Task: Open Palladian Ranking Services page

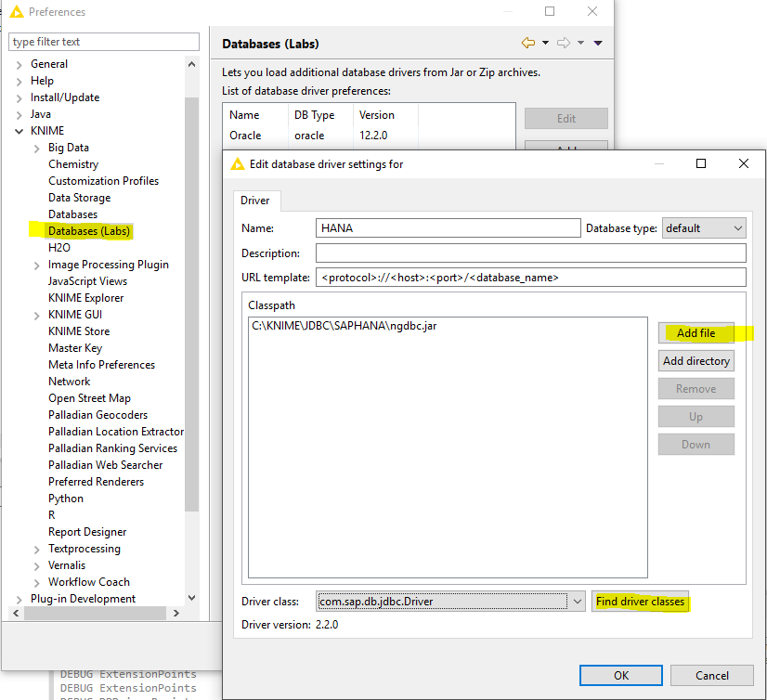Action: point(113,448)
